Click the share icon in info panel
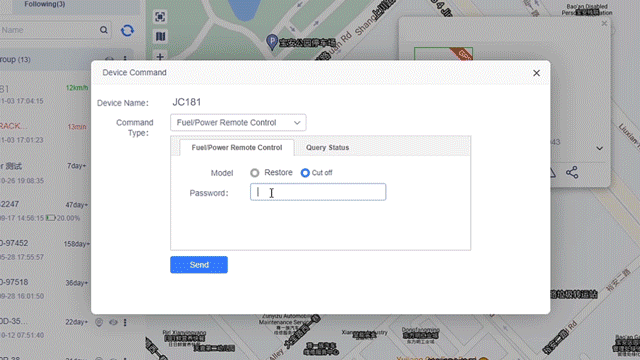The width and height of the screenshot is (640, 360). [572, 172]
